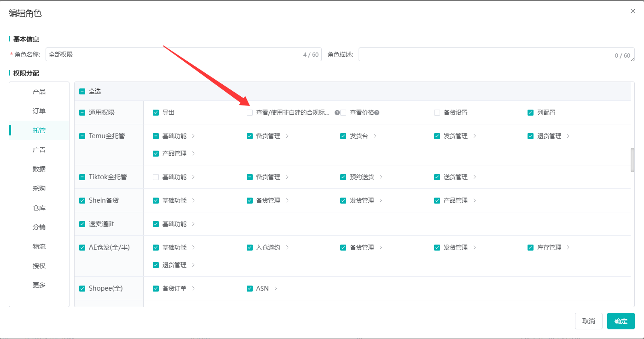The width and height of the screenshot is (644, 339).
Task: Click help icon beside 查看价格
Action: point(377,113)
